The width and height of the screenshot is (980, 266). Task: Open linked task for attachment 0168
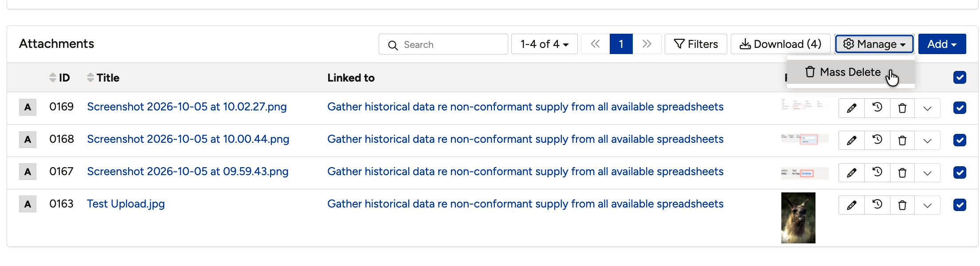pyautogui.click(x=525, y=139)
